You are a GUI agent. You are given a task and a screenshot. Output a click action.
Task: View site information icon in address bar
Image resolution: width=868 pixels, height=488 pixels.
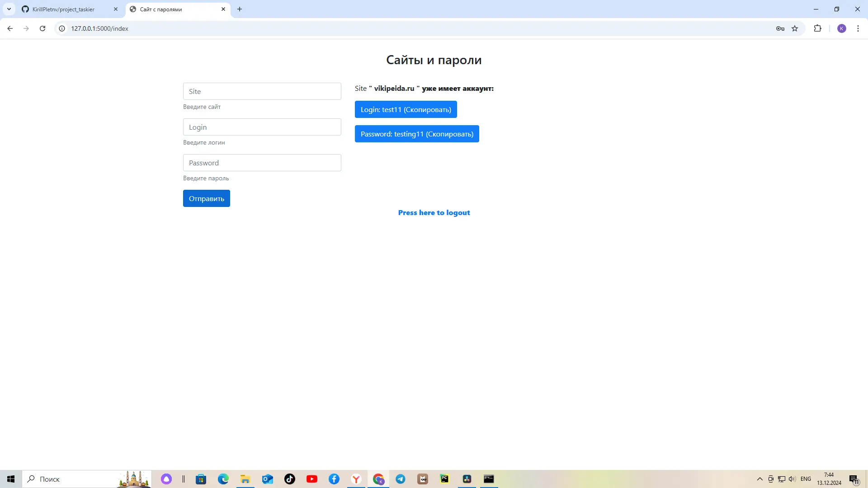(x=62, y=28)
